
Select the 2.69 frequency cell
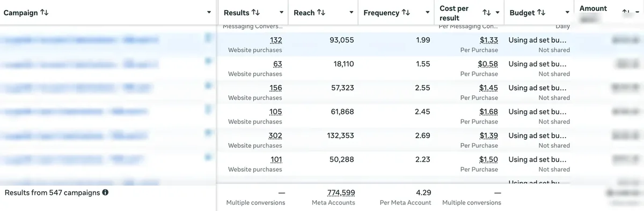point(422,135)
